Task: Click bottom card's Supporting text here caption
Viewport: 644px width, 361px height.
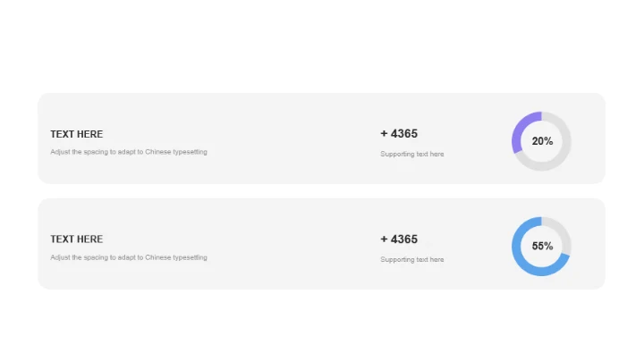Action: (x=412, y=260)
